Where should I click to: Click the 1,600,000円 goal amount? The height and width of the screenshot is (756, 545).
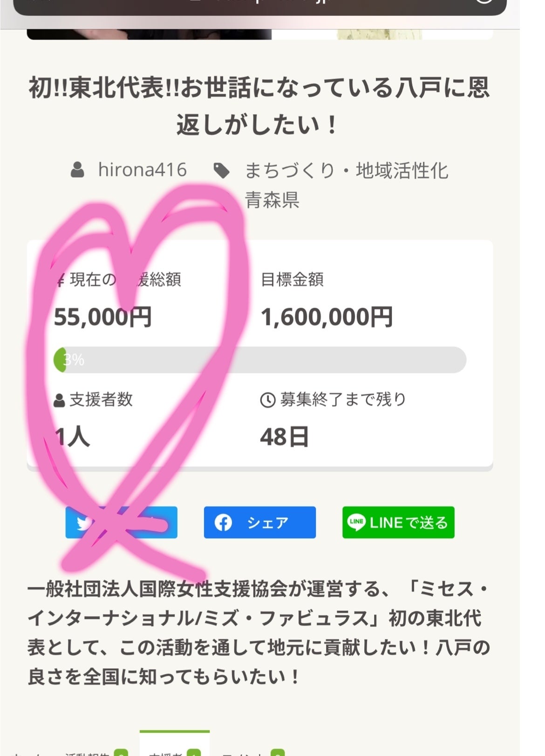pyautogui.click(x=327, y=317)
